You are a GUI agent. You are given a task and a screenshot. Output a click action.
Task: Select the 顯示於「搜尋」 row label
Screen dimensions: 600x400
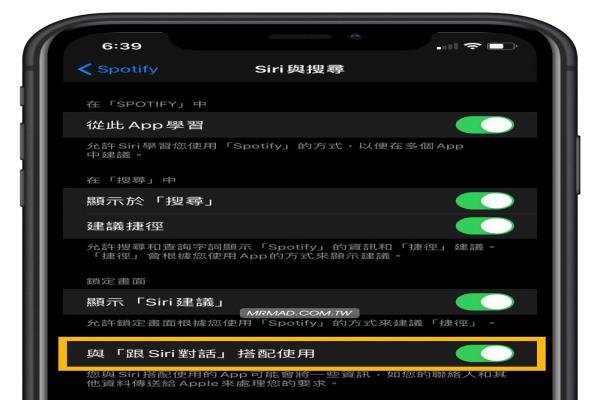[150, 201]
